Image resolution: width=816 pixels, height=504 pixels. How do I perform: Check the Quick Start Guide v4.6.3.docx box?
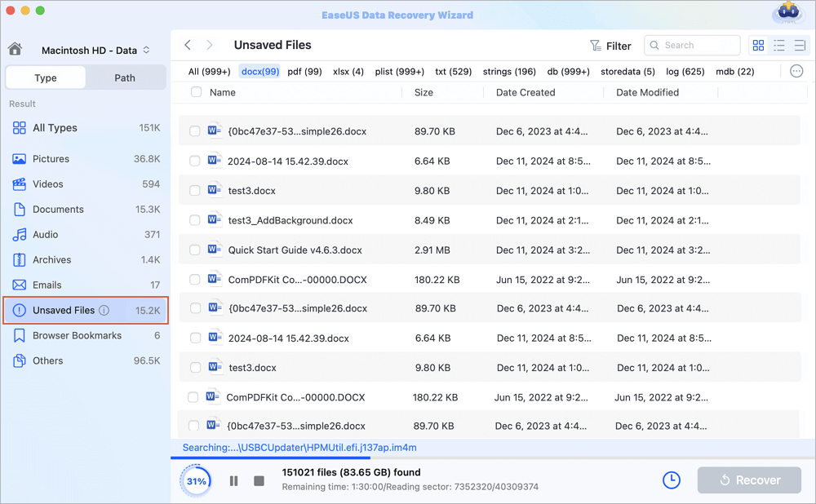[195, 250]
